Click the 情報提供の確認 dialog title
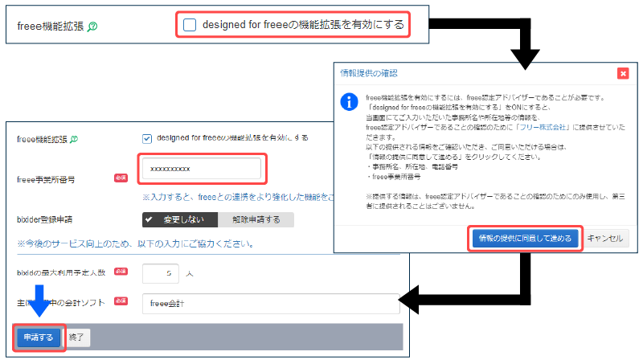The width and height of the screenshot is (643, 364). click(369, 73)
